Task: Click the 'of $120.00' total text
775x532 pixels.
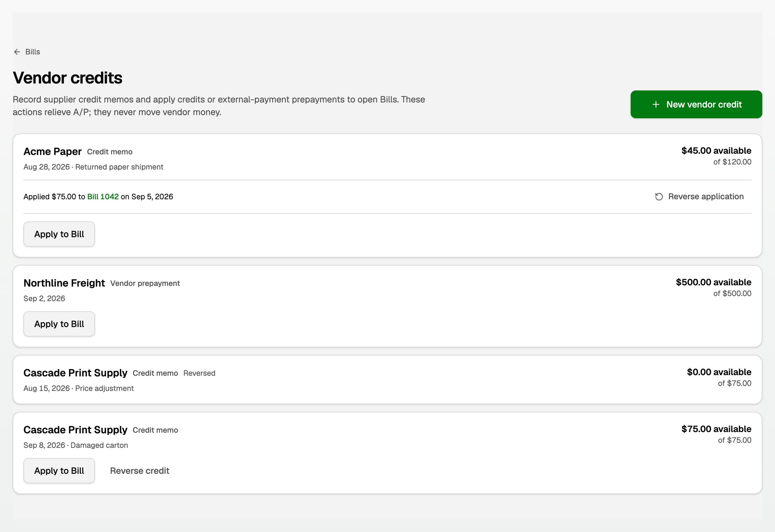Action: (x=732, y=162)
